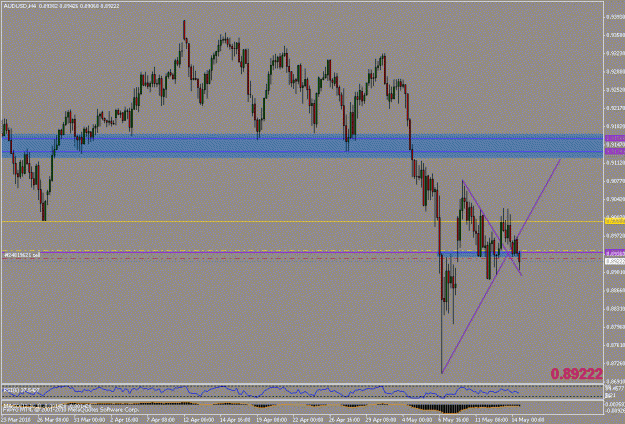Select the blue shaded resistance zone rectangle
This screenshot has height=424, width=625.
[x=303, y=146]
